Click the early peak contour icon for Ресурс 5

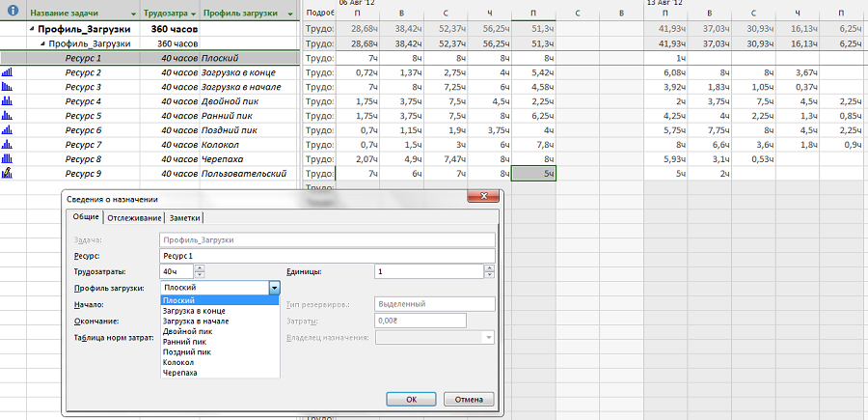pyautogui.click(x=7, y=115)
